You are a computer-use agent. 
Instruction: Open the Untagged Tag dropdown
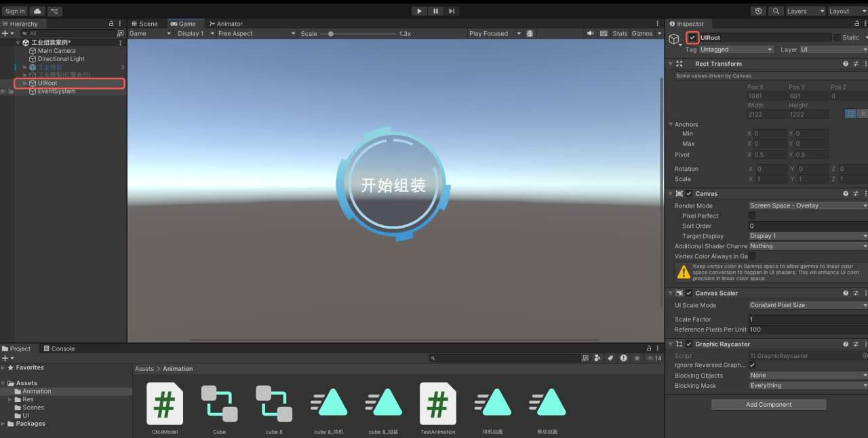(x=736, y=49)
